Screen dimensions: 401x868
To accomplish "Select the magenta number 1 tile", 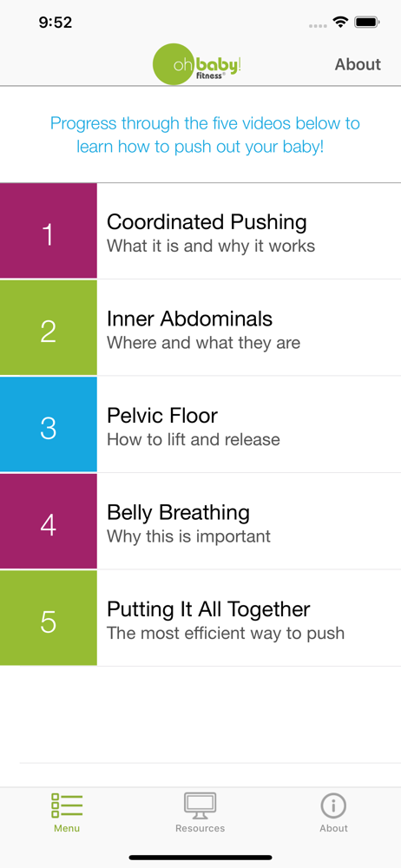I will tap(49, 231).
